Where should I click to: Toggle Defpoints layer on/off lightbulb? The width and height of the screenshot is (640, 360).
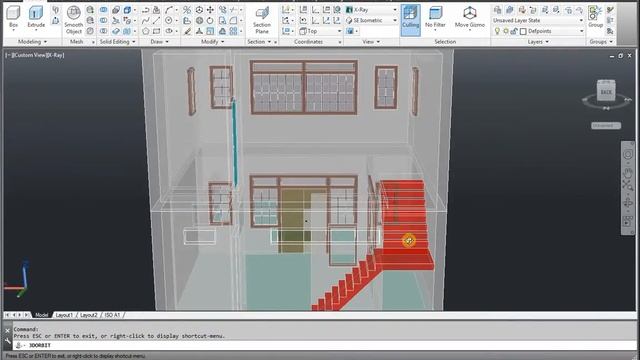pyautogui.click(x=497, y=31)
